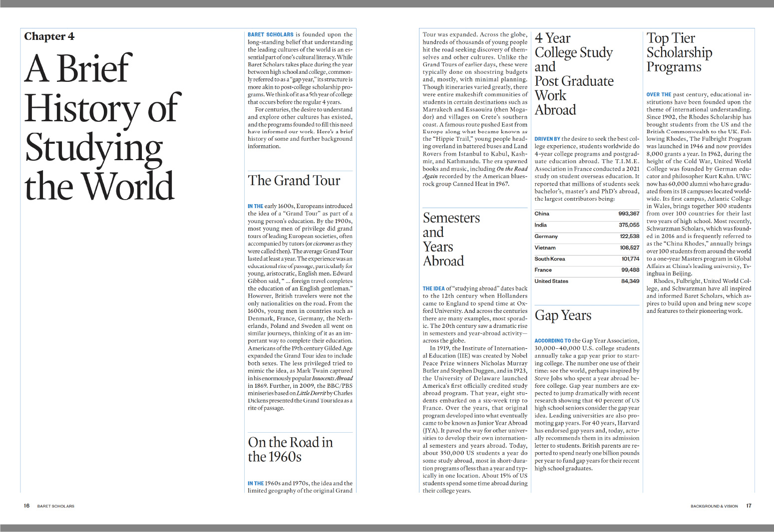Viewport: 774px width, 532px height.
Task: Select the China row in the table
Action: [586, 214]
